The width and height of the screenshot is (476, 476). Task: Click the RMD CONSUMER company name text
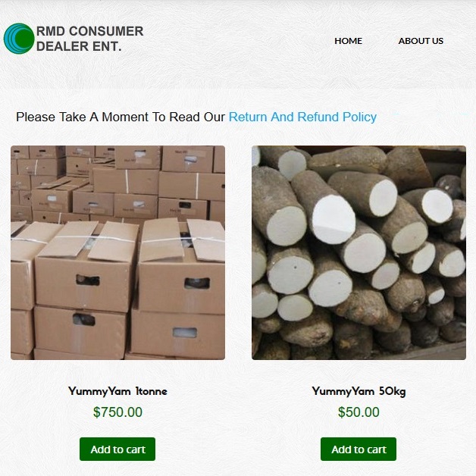(90, 31)
